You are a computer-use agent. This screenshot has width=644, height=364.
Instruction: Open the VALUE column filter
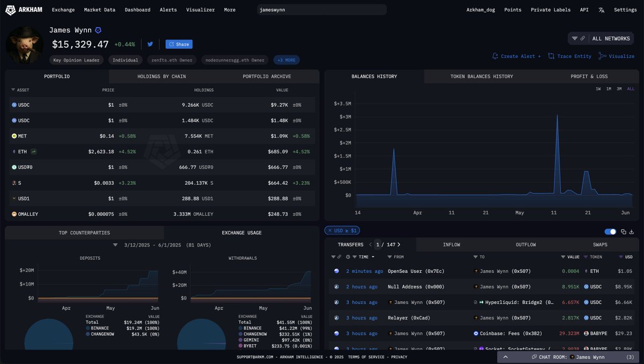(563, 257)
